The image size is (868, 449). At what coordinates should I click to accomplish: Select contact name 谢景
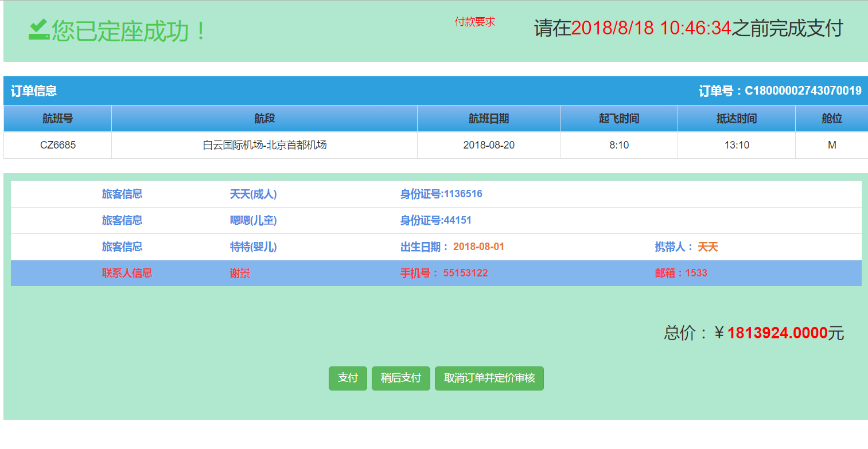pyautogui.click(x=240, y=274)
